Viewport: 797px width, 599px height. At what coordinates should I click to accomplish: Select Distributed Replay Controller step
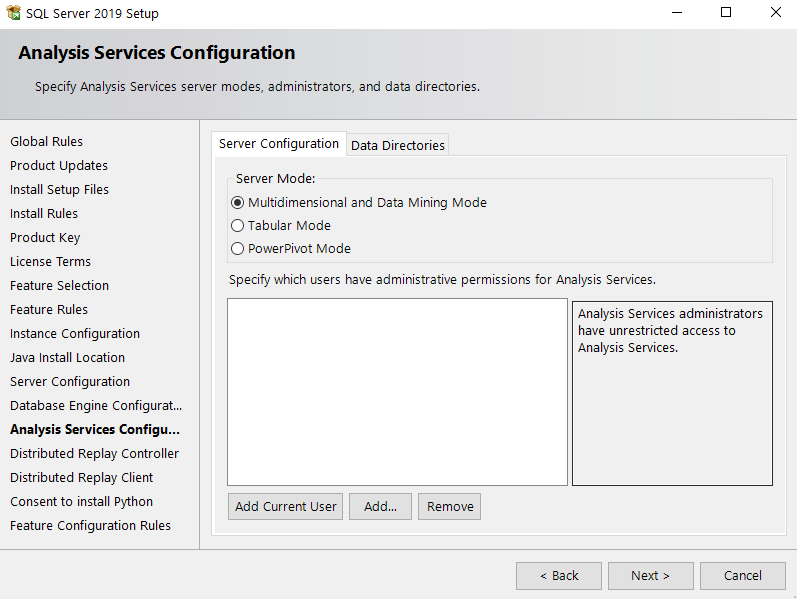[x=94, y=454]
